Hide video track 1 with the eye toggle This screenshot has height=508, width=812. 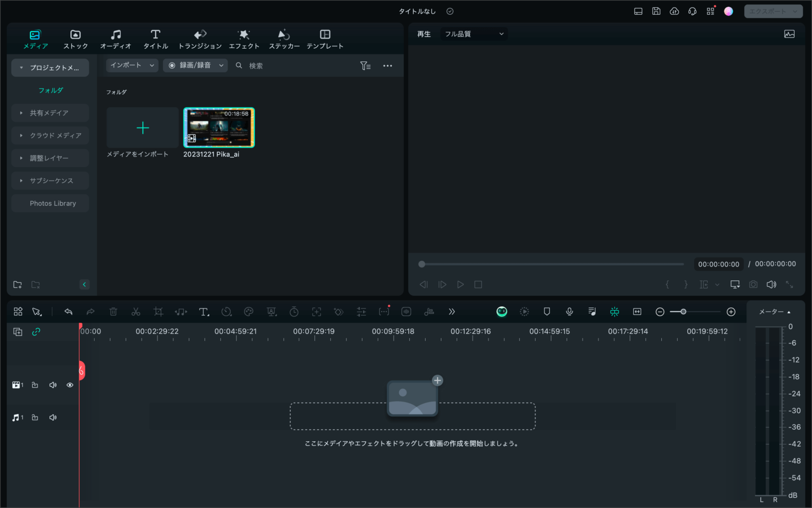[x=70, y=385]
